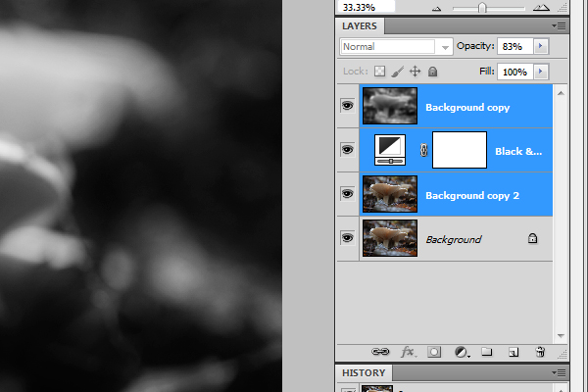This screenshot has width=588, height=392.
Task: Click the layers list scroll up arrow
Action: (x=561, y=93)
